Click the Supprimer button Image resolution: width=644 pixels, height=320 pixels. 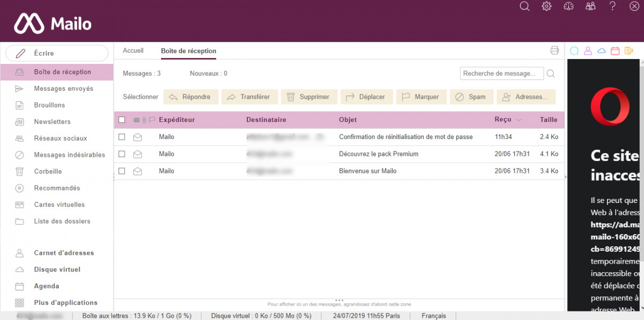(x=309, y=97)
